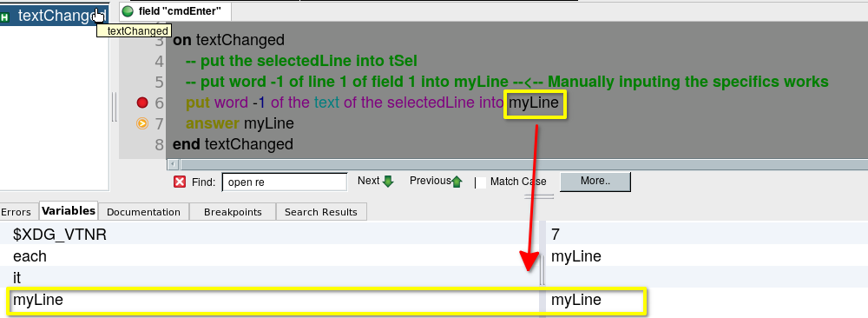Click the Find field containing 'open re'
This screenshot has height=318, width=868.
(285, 182)
